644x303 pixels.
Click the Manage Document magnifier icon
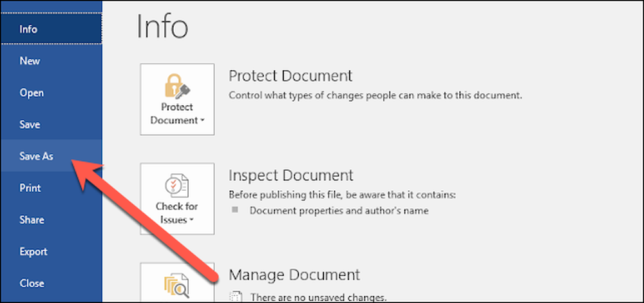pos(177,286)
